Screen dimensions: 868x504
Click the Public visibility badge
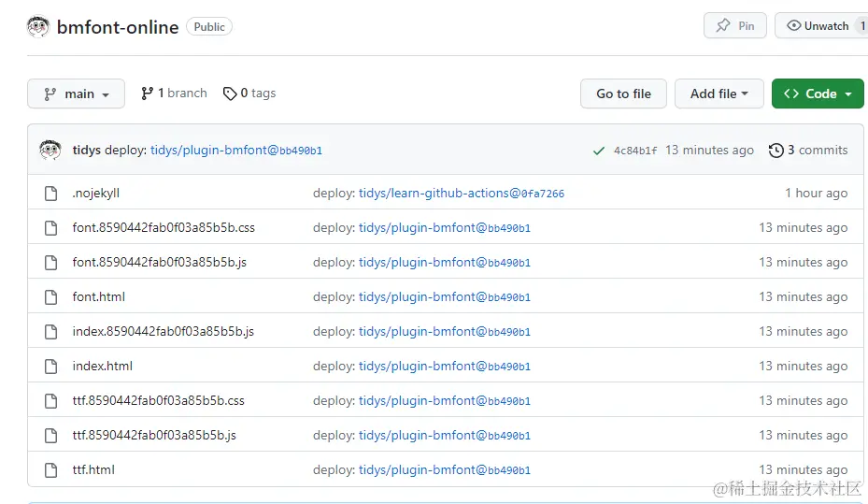tap(209, 26)
